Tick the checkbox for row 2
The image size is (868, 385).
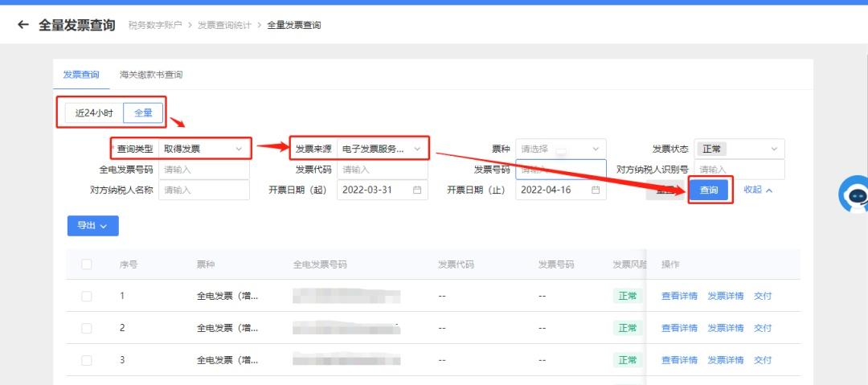click(87, 328)
